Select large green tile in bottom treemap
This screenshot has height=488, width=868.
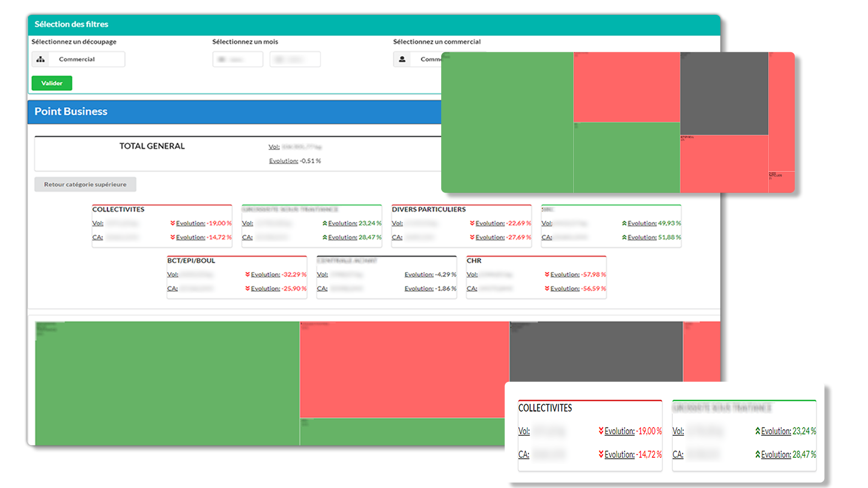tap(167, 384)
